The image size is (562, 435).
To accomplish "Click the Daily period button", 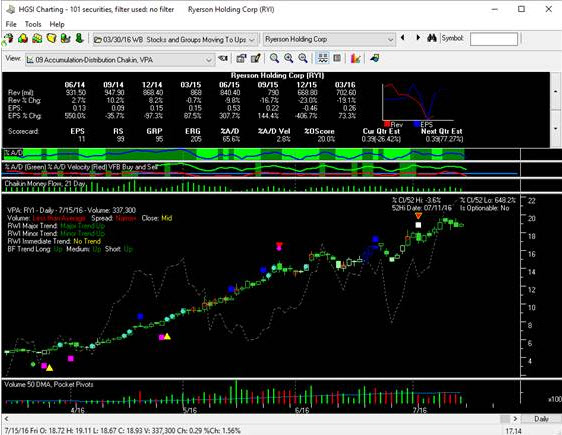I will [541, 419].
